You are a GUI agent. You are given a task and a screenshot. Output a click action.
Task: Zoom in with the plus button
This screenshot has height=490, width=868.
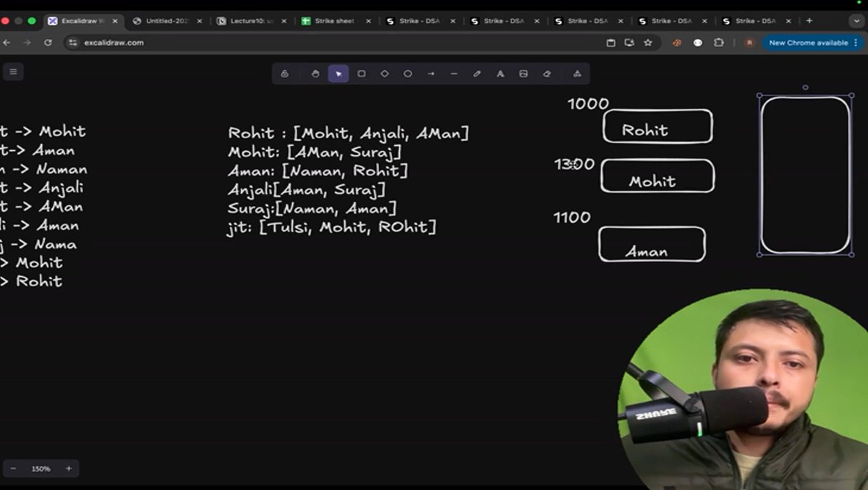(69, 469)
